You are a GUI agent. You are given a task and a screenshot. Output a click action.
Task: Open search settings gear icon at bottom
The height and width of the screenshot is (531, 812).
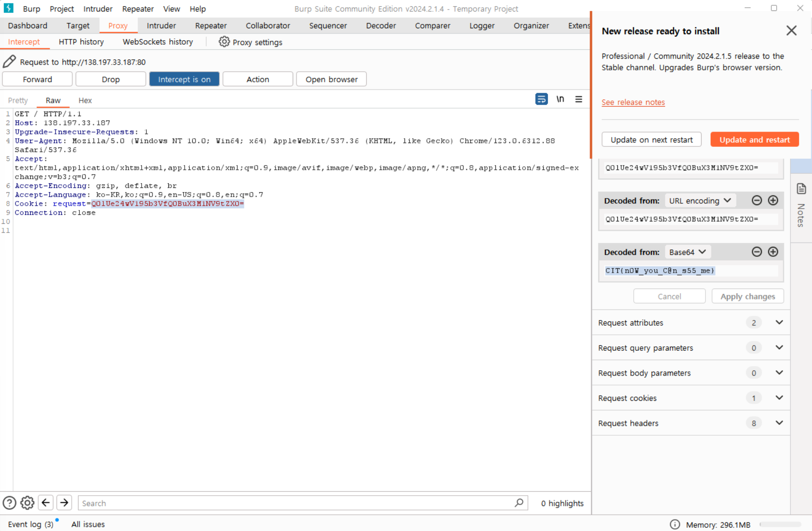pos(27,503)
